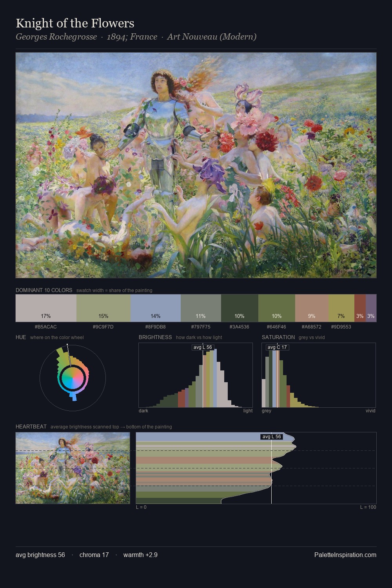Click the 'Art Nouveau (Modern)' style text
This screenshot has height=588, width=392.
212,37
